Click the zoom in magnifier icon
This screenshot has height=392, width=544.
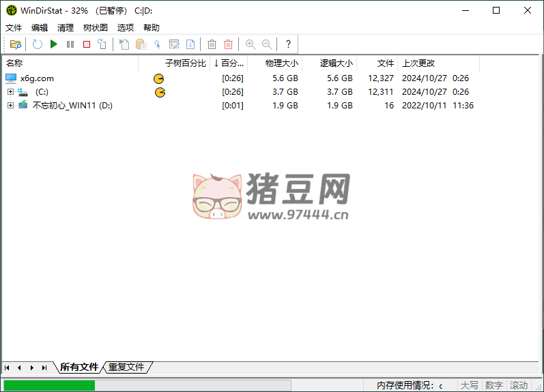point(250,44)
